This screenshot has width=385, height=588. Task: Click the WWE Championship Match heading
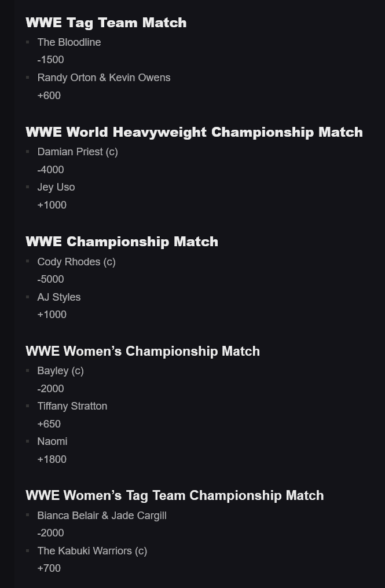[122, 242]
